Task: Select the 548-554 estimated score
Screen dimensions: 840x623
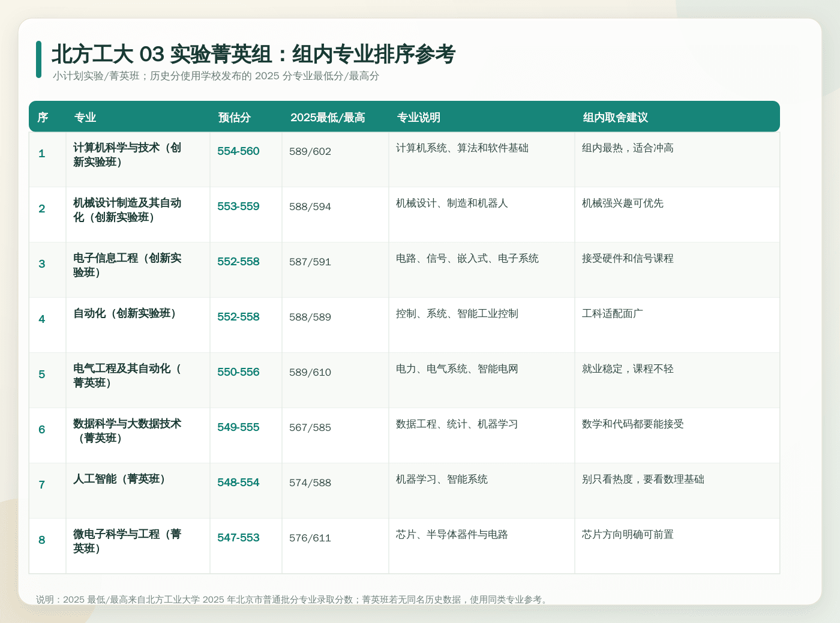Action: coord(238,483)
